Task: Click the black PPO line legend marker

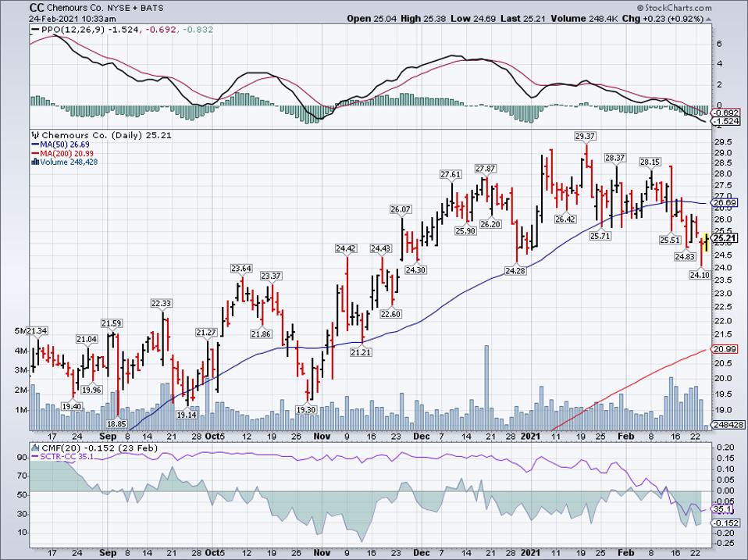Action: 35,30
